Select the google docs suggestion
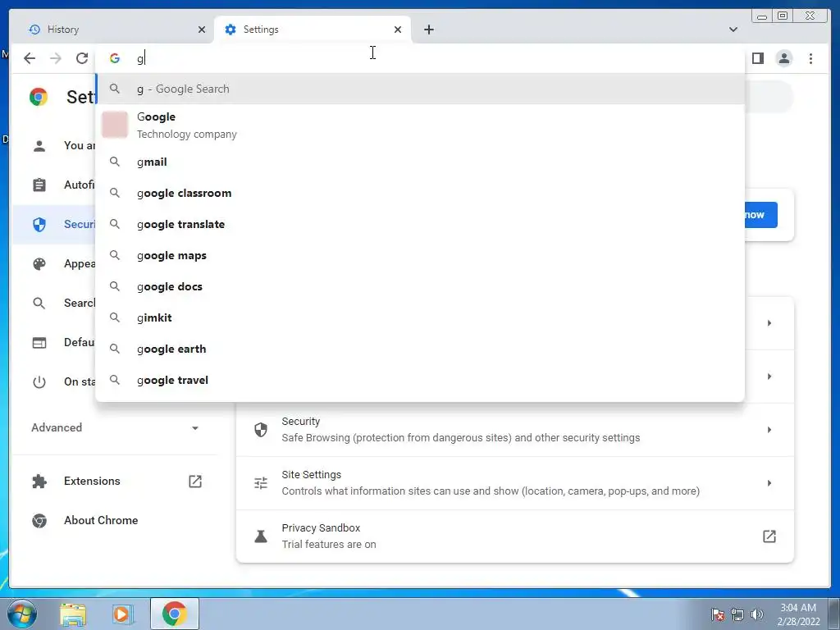The height and width of the screenshot is (630, 840). (420, 286)
